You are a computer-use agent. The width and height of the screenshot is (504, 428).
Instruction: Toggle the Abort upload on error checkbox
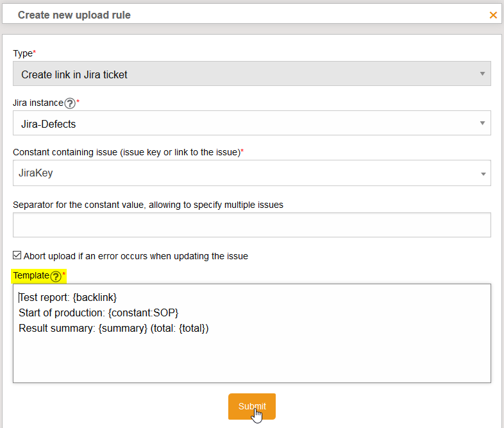point(17,255)
